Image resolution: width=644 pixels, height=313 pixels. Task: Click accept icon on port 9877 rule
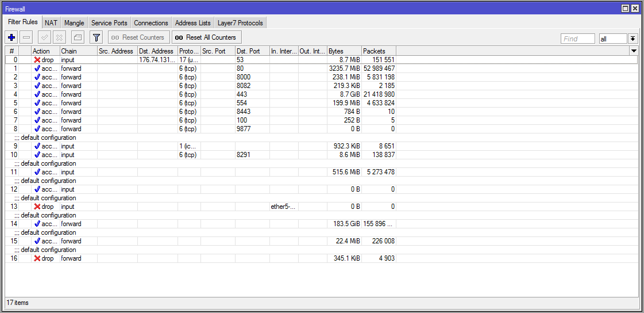(x=37, y=129)
